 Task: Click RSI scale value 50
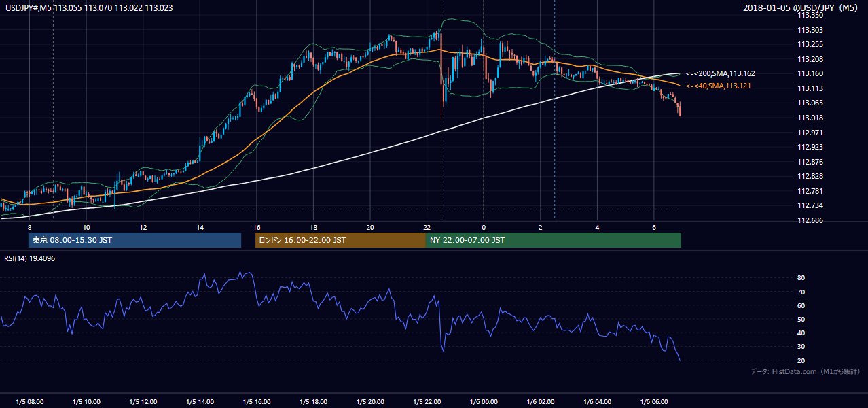pos(801,319)
